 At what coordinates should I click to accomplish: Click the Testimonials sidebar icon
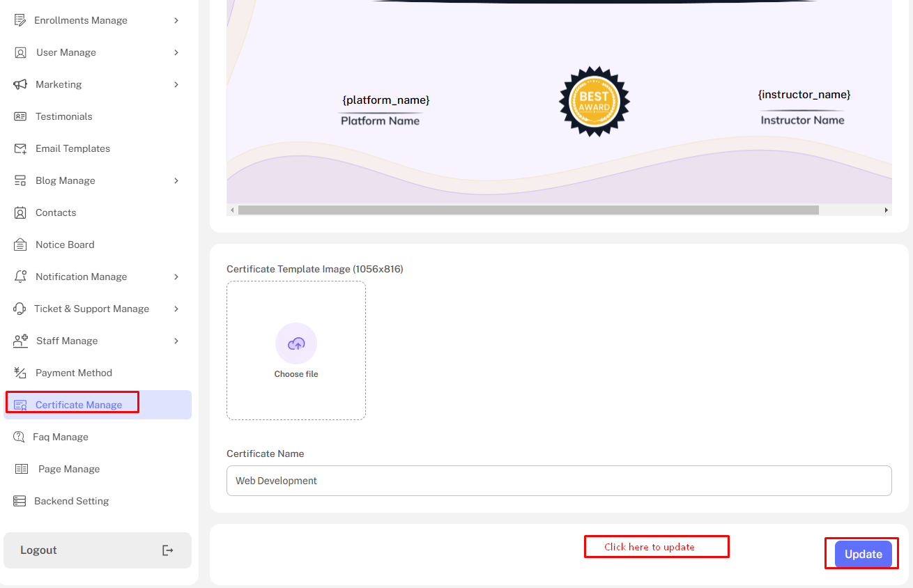(20, 116)
